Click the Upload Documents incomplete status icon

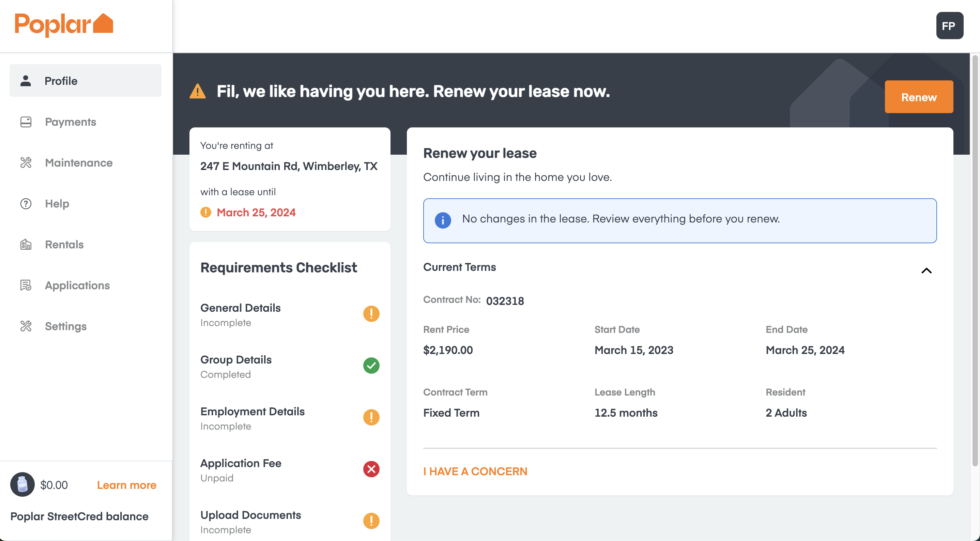coord(371,521)
